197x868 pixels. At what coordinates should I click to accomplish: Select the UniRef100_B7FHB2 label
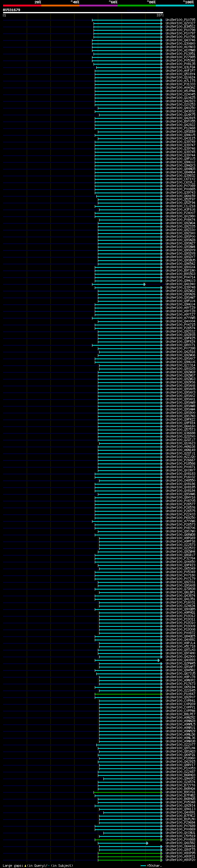(x=180, y=796)
